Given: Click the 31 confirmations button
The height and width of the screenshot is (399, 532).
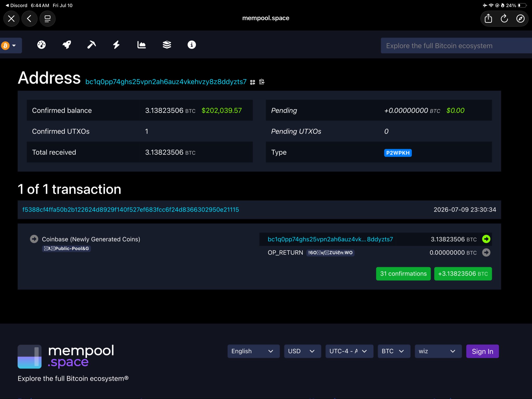Looking at the screenshot, I should [403, 274].
